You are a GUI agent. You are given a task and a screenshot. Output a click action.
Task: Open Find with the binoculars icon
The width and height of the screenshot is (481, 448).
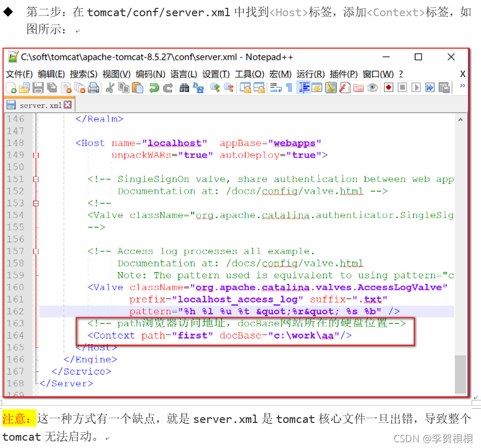184,88
